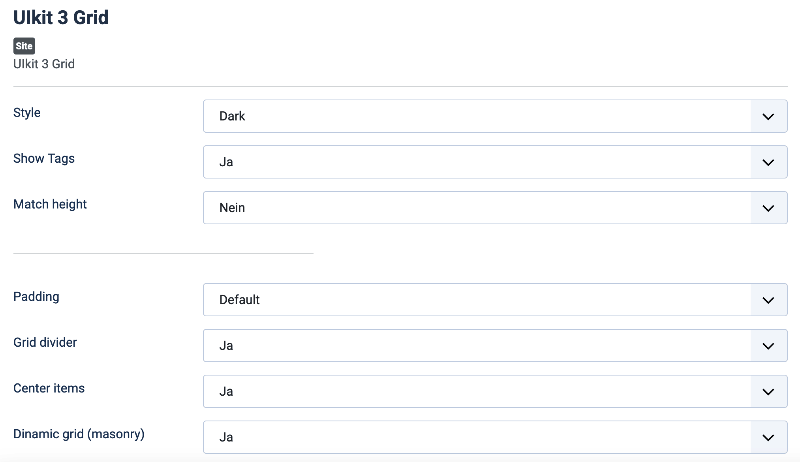Click the chevron arrow beside Show Tags
Viewport: 800px width, 462px height.
[768, 162]
